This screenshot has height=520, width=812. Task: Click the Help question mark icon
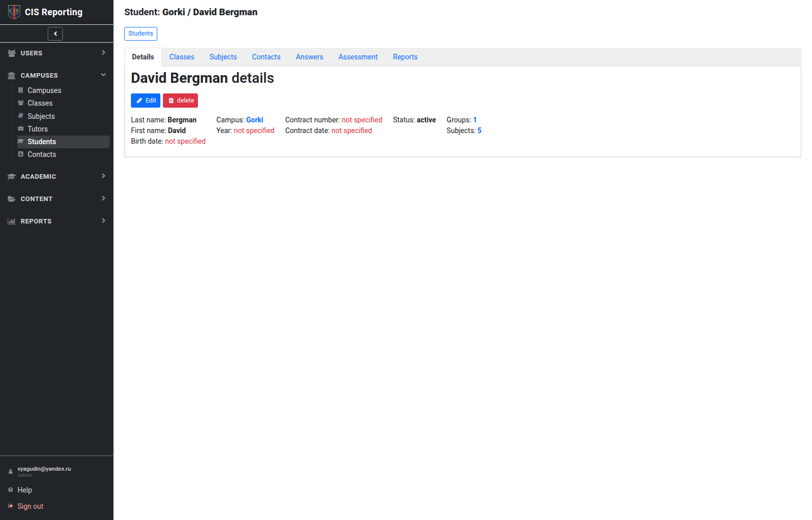point(11,490)
